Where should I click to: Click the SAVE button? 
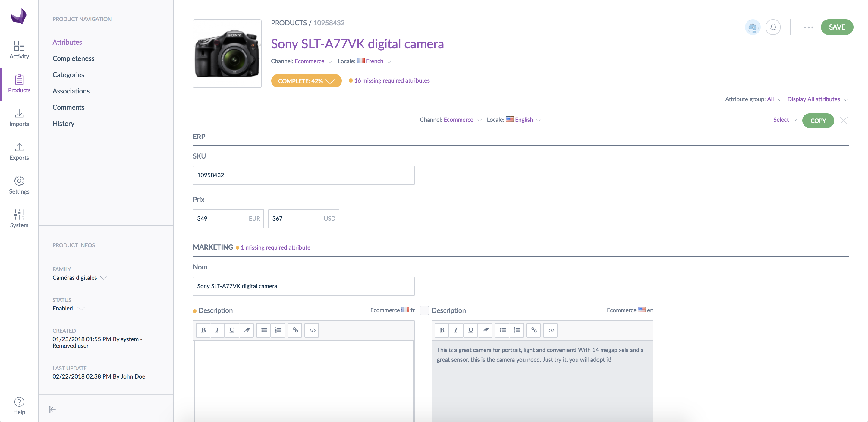click(837, 27)
